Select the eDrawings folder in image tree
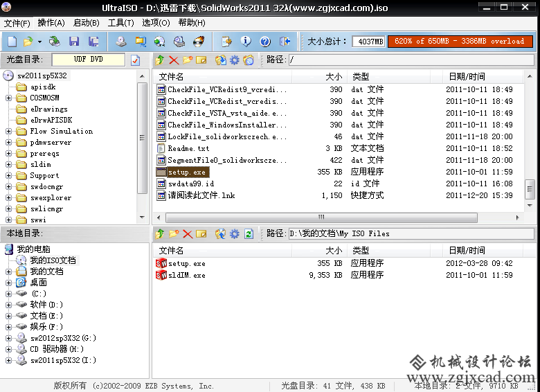This screenshot has width=540, height=392. pos(48,109)
